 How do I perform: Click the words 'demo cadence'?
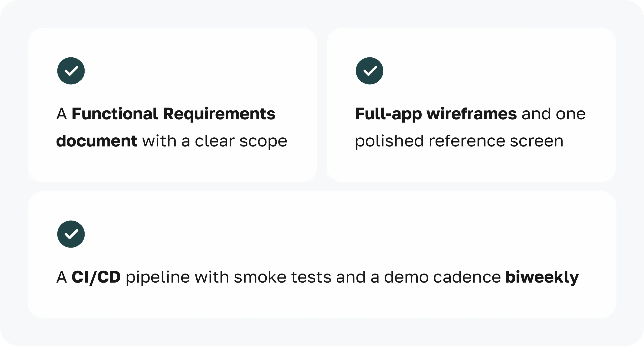coord(442,277)
